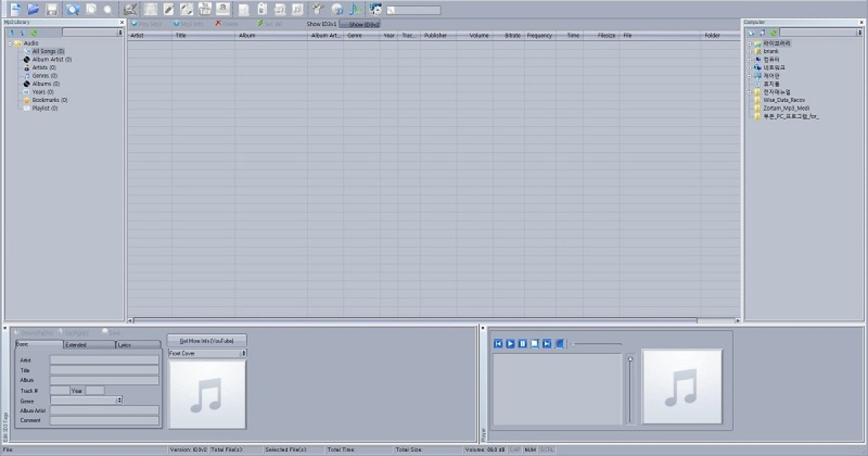Click the Save library icon
This screenshot has height=456, width=868.
click(53, 9)
